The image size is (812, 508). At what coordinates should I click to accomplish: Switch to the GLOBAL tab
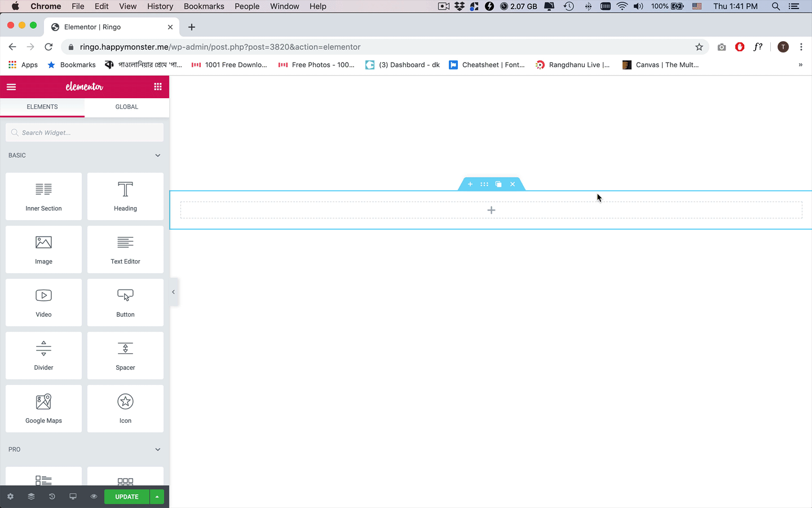pyautogui.click(x=126, y=107)
